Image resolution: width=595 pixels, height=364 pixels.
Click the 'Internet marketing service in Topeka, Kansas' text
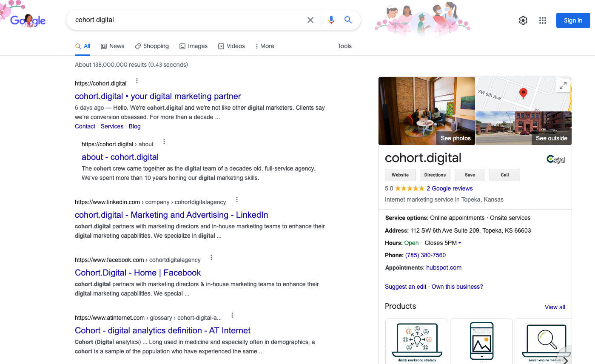(444, 199)
